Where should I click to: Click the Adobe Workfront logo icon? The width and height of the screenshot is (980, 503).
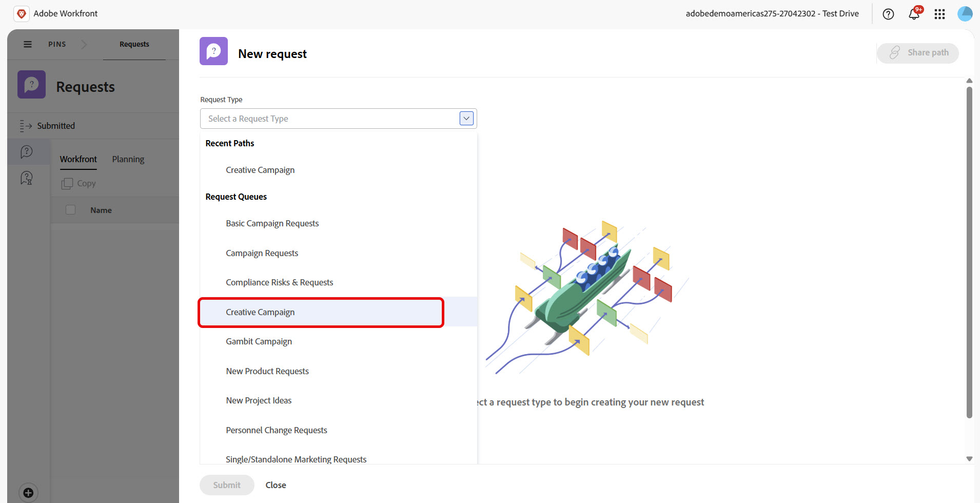click(22, 14)
